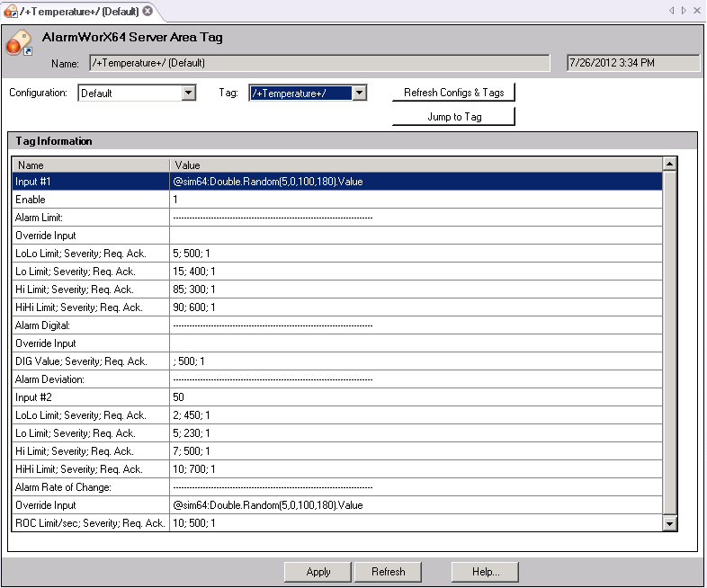Viewport: 707px width, 588px height.
Task: Click the Name column header
Action: [90, 165]
